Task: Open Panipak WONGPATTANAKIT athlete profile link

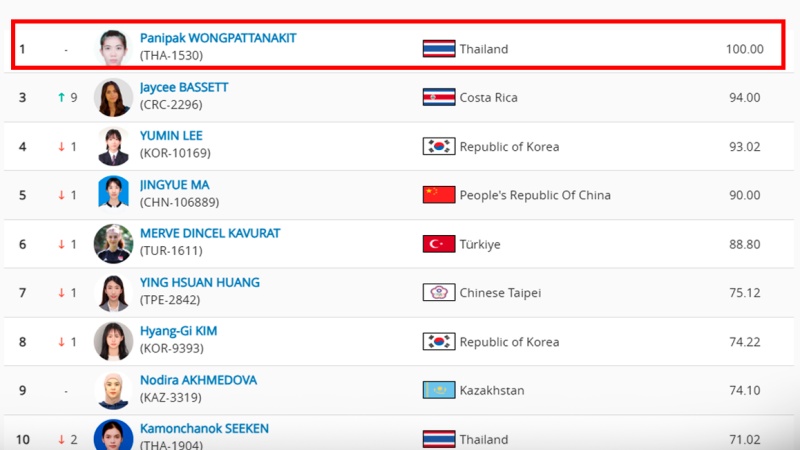Action: pyautogui.click(x=218, y=38)
